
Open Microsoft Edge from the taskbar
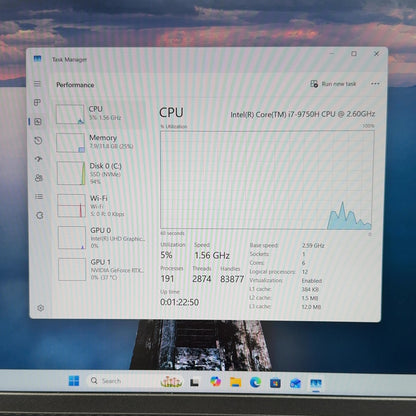pyautogui.click(x=255, y=382)
